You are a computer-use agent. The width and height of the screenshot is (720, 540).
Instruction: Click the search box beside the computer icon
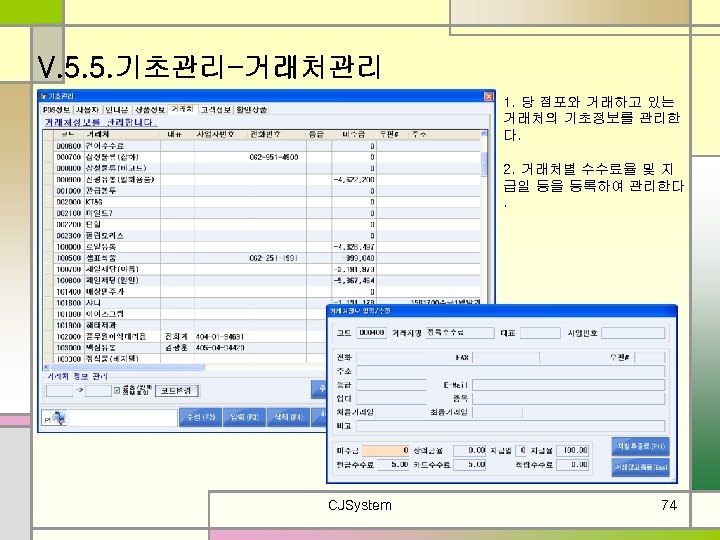pos(123,418)
